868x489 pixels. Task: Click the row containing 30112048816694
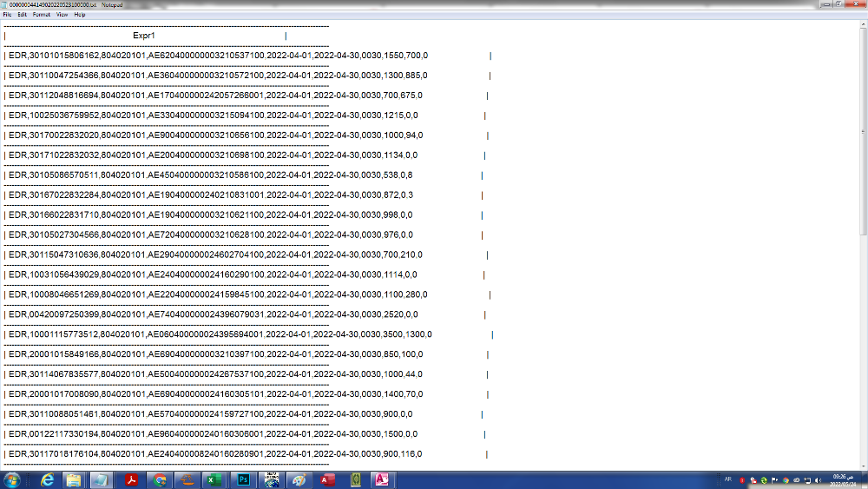[215, 96]
